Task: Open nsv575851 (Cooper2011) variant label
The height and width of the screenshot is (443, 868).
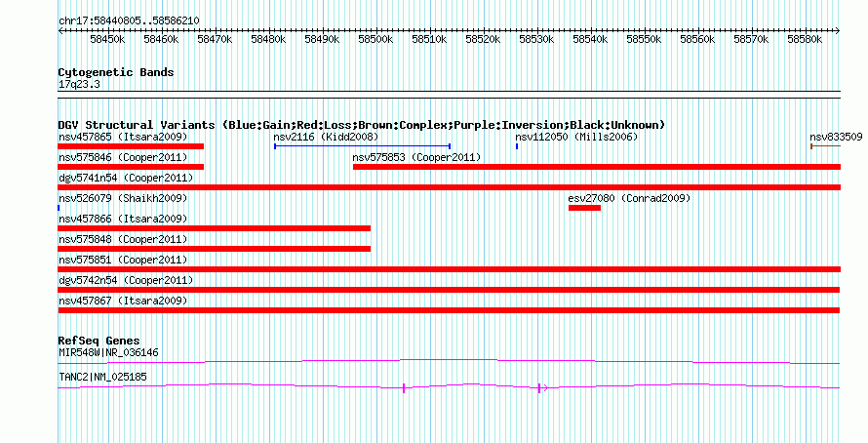Action: tap(123, 260)
